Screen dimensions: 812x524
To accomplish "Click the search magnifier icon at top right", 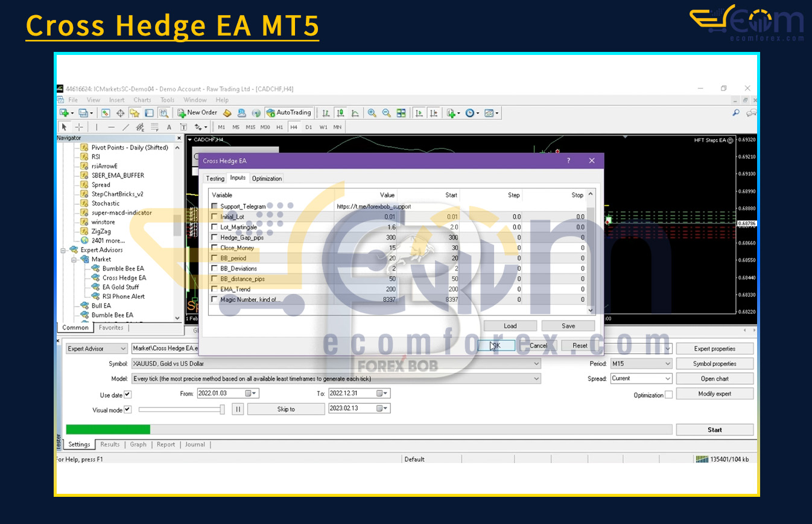I will coord(736,113).
